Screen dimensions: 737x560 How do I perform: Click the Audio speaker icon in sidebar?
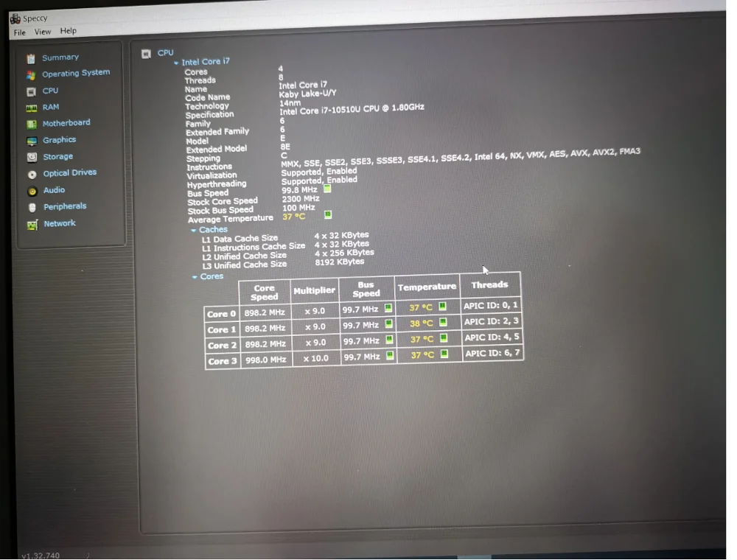click(32, 191)
